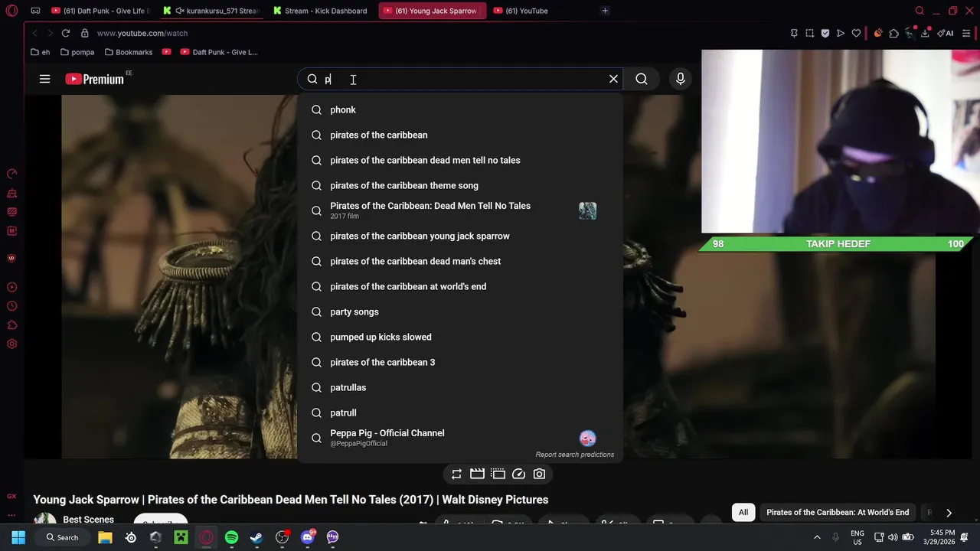Open the Minecraft taskbar icon

[x=181, y=537]
